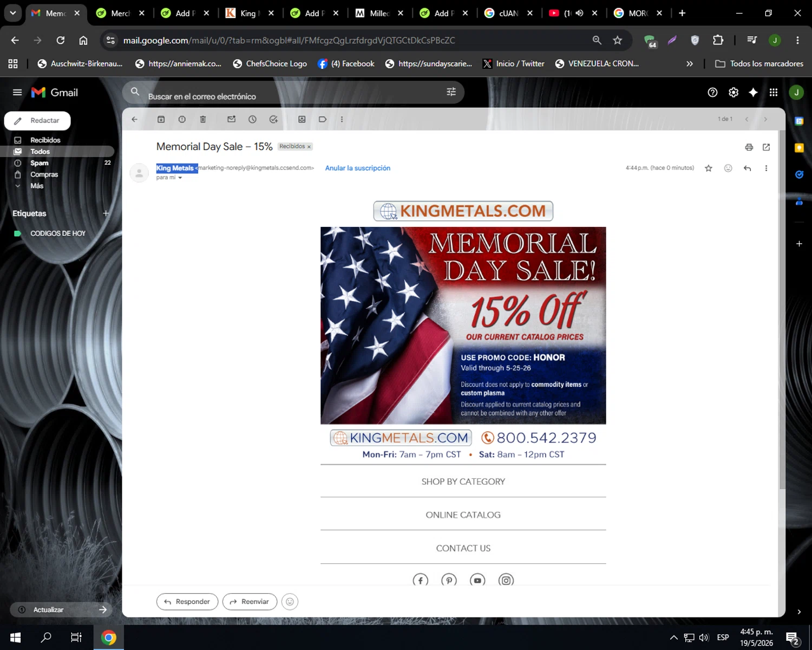812x650 pixels.
Task: Open Google Keep side panel
Action: [x=799, y=148]
